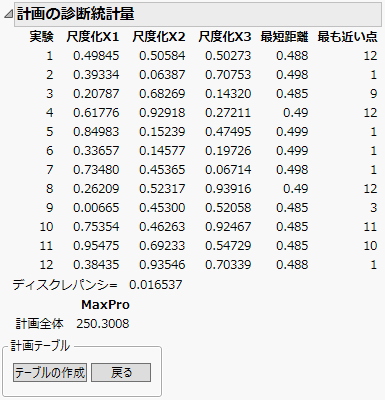The image size is (385, 400).
Task: Select value 0.15239 in row 5
Action: (162, 132)
